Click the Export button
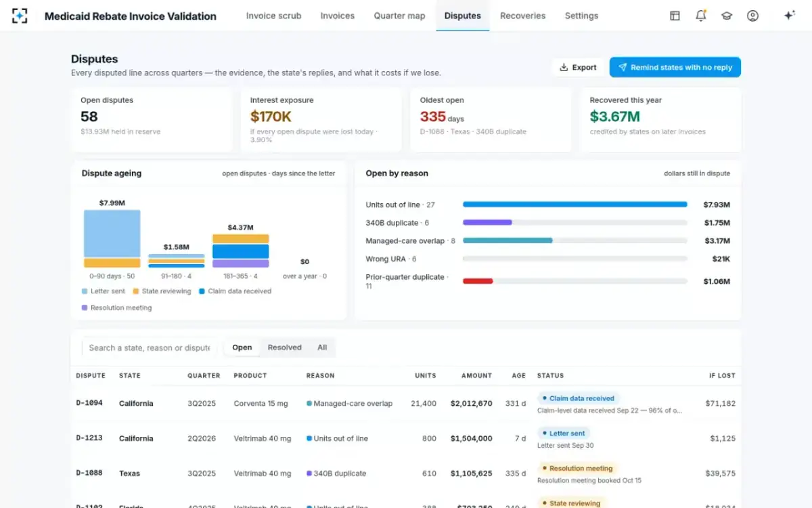The height and width of the screenshot is (508, 812). (x=578, y=67)
